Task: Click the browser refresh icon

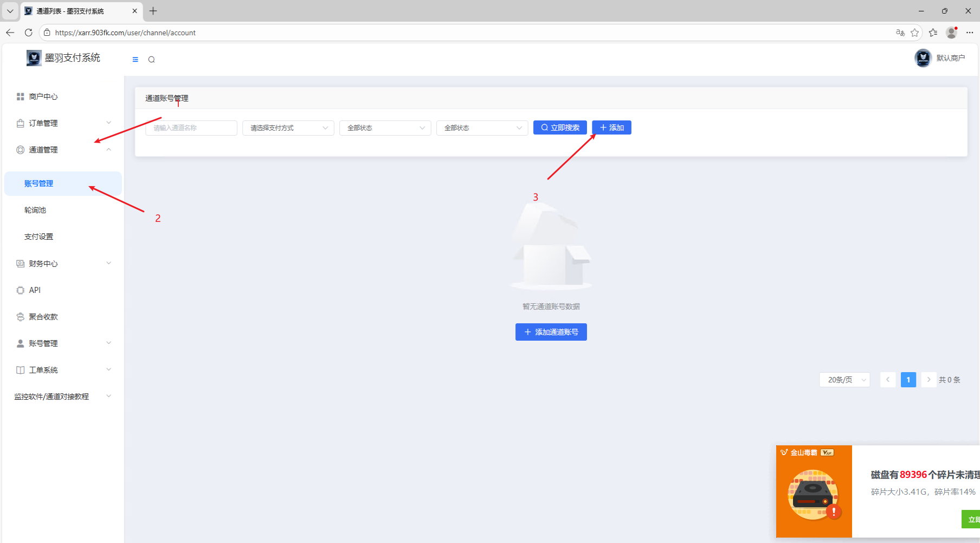Action: pyautogui.click(x=29, y=33)
